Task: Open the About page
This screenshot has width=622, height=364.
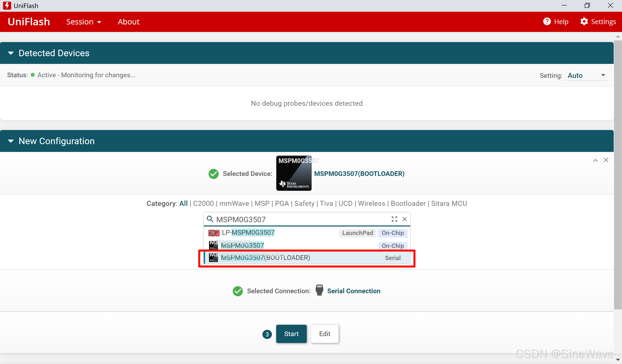Action: point(129,22)
